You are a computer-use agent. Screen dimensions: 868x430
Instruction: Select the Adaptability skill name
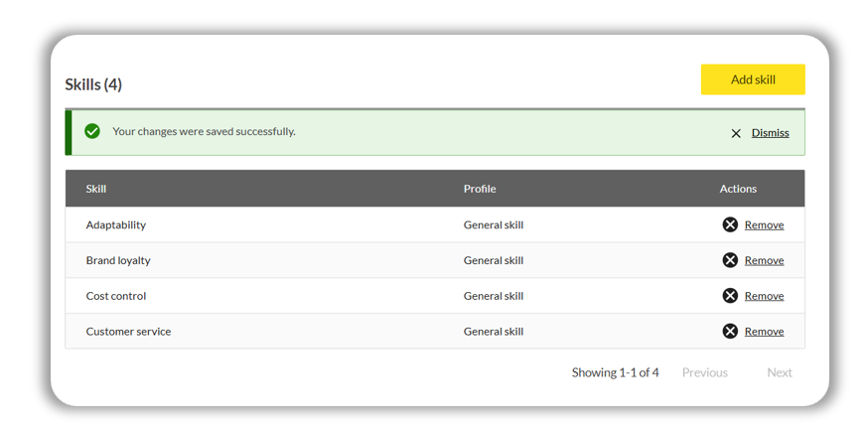pyautogui.click(x=116, y=225)
